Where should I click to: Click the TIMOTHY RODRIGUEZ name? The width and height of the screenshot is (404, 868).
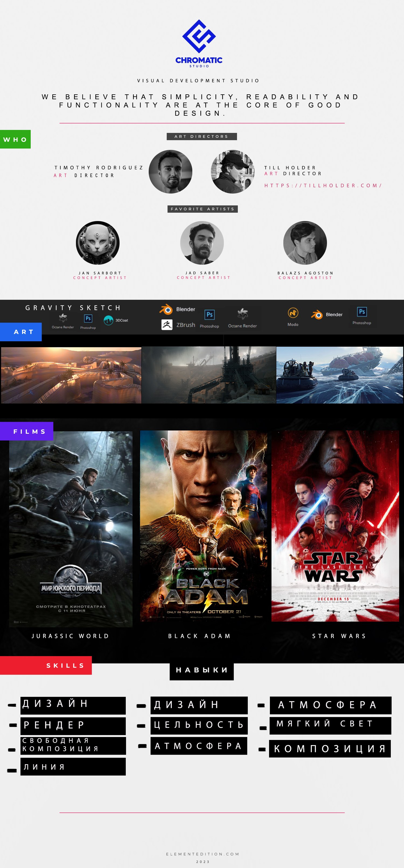click(99, 167)
